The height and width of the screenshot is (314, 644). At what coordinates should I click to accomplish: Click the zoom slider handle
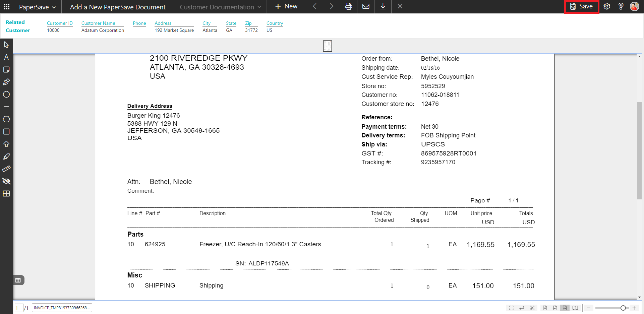(623, 308)
